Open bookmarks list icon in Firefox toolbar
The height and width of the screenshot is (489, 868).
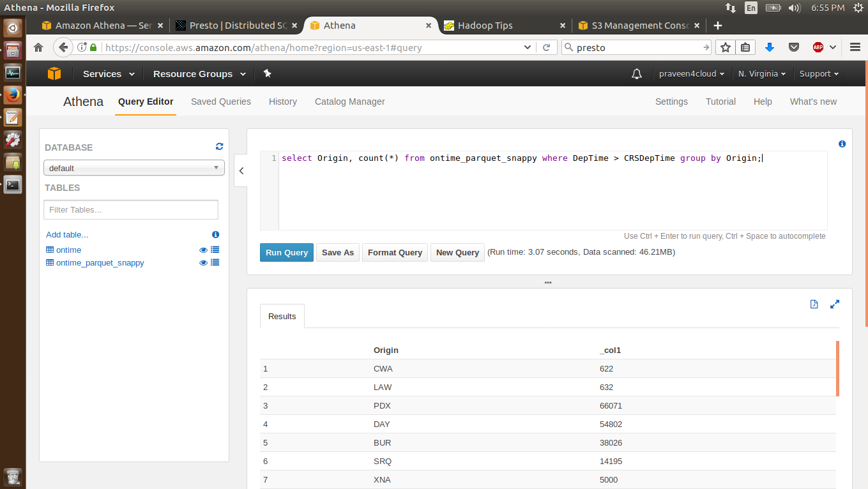pyautogui.click(x=745, y=47)
